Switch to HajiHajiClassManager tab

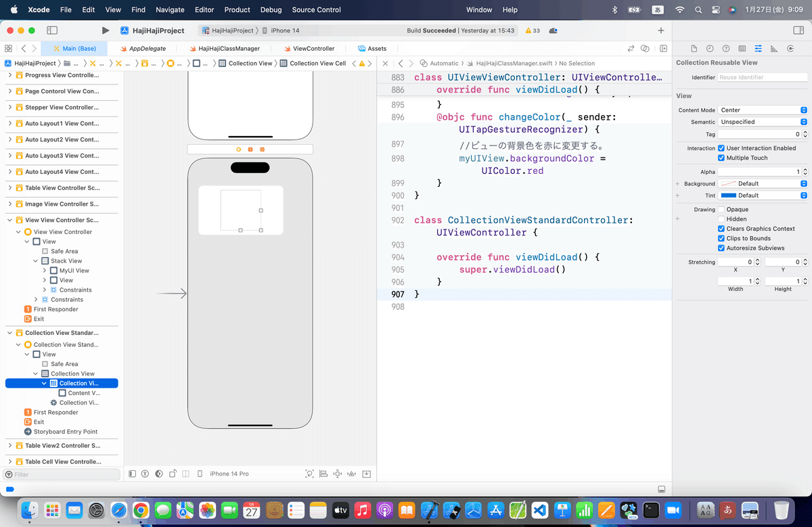point(224,49)
